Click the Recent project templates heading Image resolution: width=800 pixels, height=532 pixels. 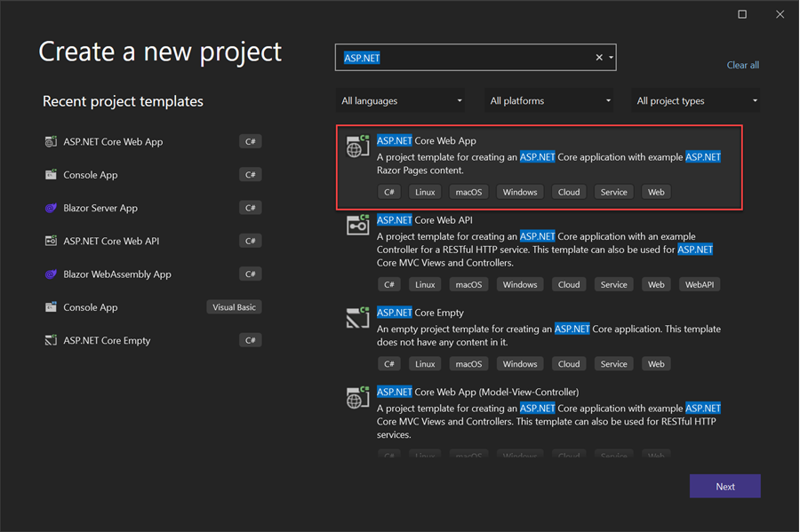coord(123,101)
